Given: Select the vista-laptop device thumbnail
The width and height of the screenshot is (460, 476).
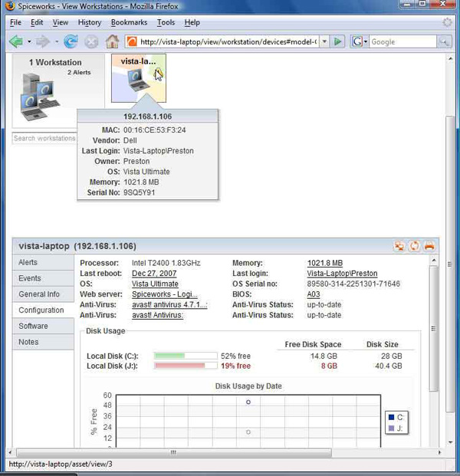Looking at the screenshot, I should click(x=138, y=77).
